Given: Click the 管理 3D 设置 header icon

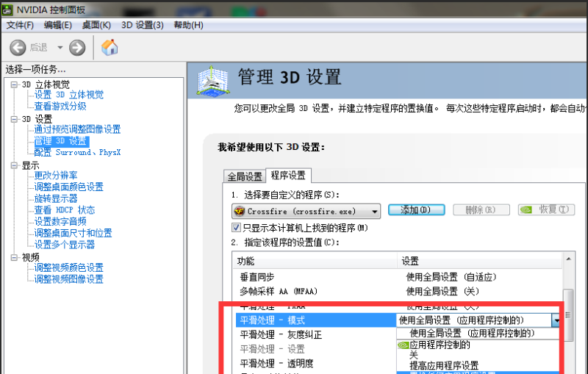Looking at the screenshot, I should (x=212, y=81).
